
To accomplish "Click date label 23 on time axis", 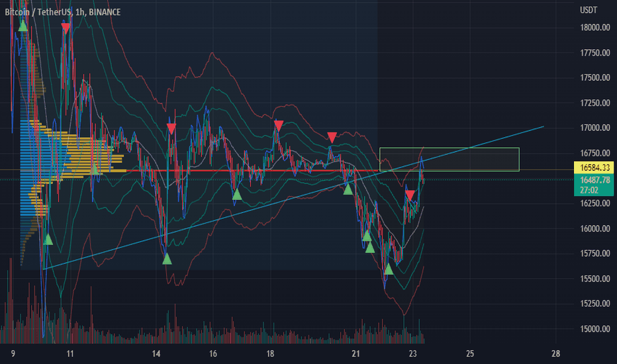I will pyautogui.click(x=413, y=354).
